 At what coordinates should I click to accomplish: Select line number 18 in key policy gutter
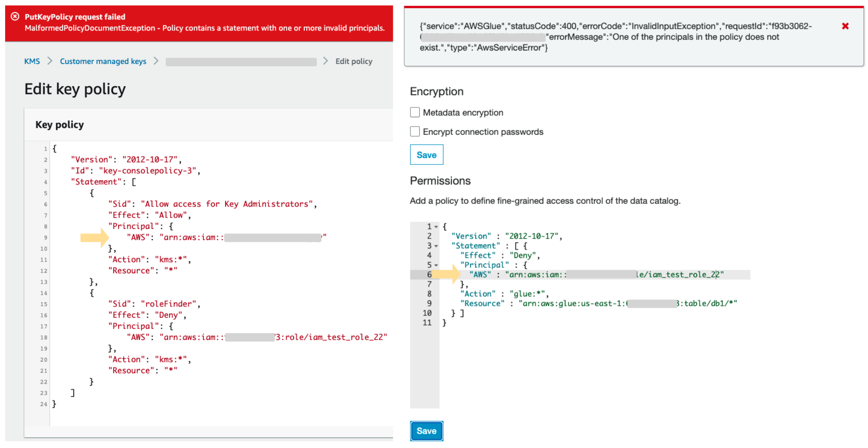pyautogui.click(x=44, y=338)
